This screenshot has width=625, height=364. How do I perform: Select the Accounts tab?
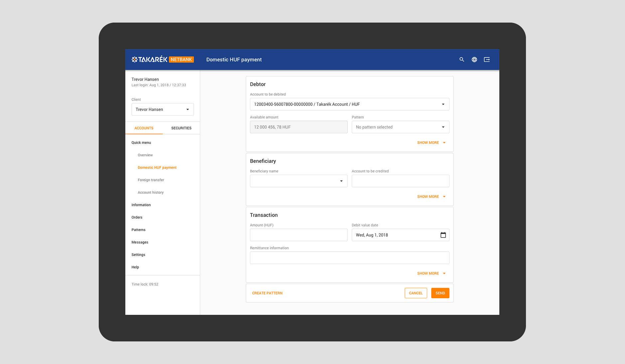pos(144,128)
